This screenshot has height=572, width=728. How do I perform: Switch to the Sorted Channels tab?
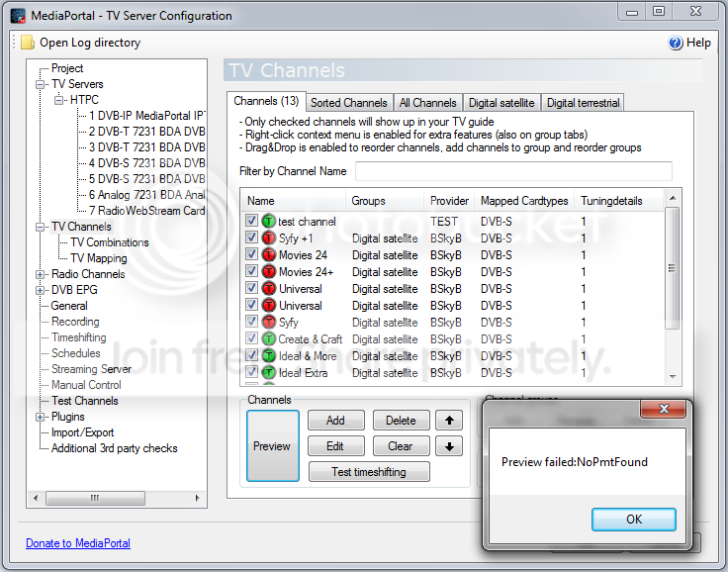click(349, 103)
